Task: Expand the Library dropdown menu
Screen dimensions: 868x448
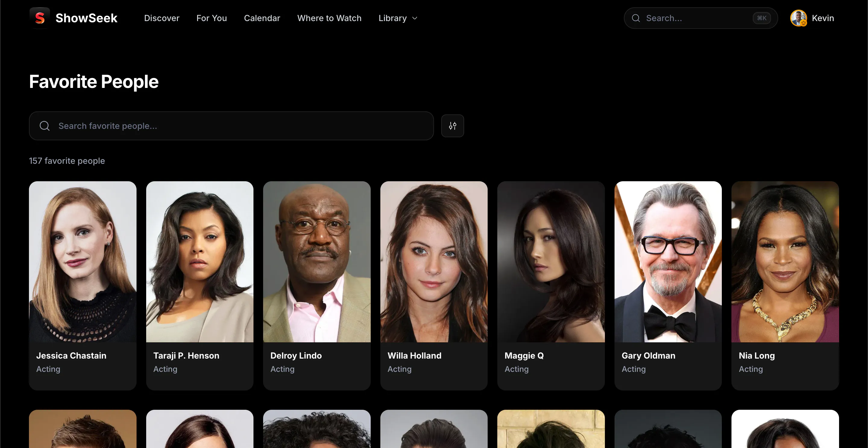Action: (398, 18)
